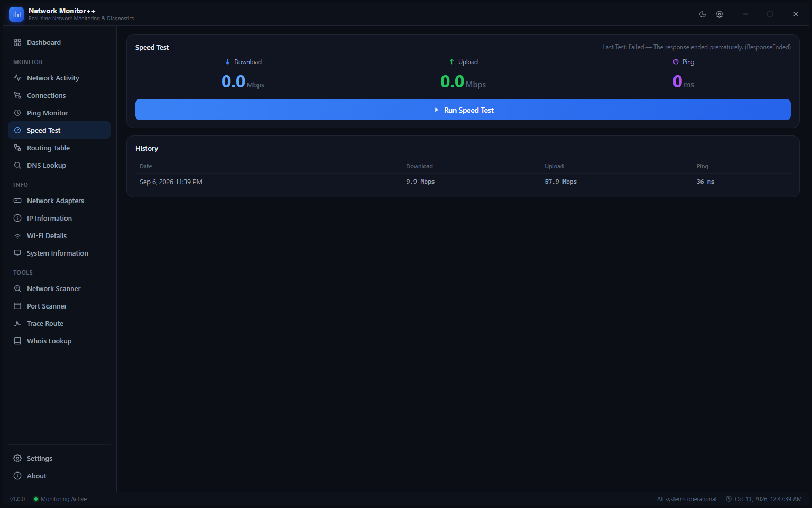Screen dimensions: 812x508
Task: Go to the Dashboard page
Action: pos(59,42)
